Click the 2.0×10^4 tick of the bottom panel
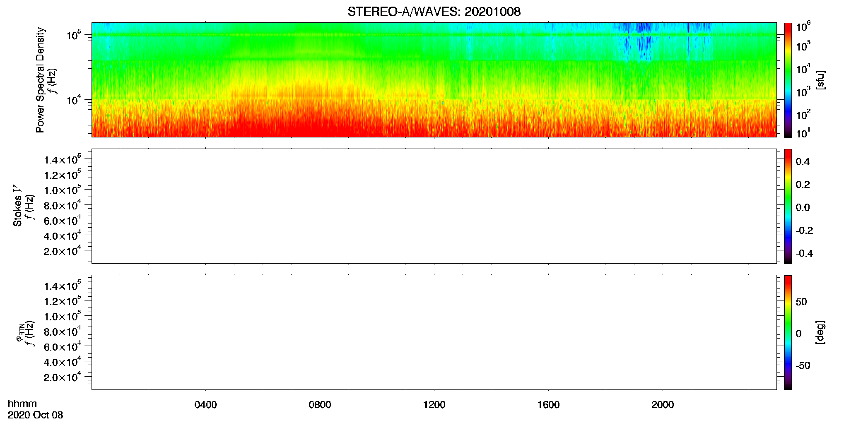This screenshot has width=868, height=447. point(62,377)
